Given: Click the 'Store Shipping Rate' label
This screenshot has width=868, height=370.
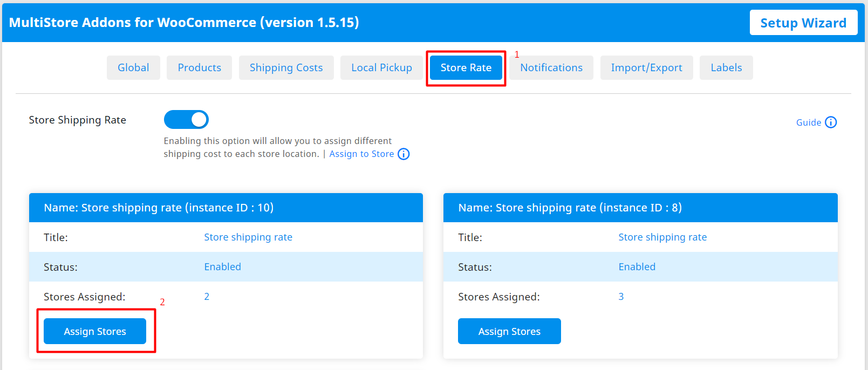Looking at the screenshot, I should (x=78, y=120).
